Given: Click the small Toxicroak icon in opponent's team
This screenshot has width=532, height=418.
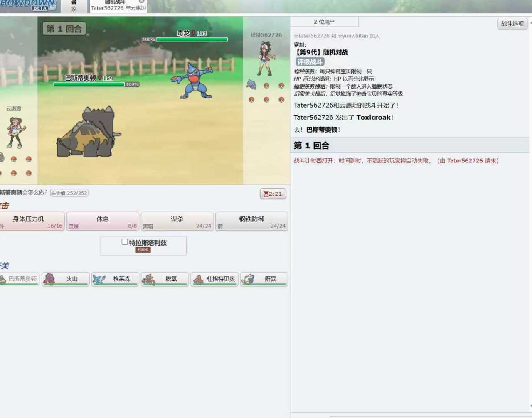Looking at the screenshot, I should 251,85.
